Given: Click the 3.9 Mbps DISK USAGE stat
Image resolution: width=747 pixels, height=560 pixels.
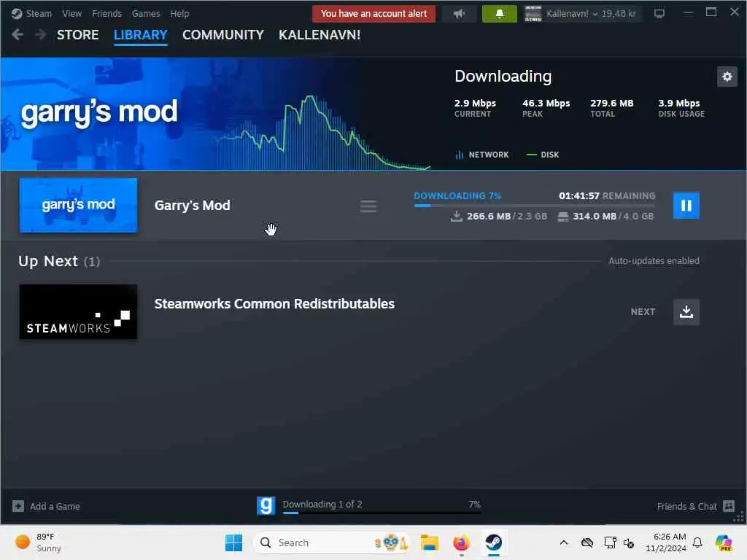Looking at the screenshot, I should click(681, 108).
